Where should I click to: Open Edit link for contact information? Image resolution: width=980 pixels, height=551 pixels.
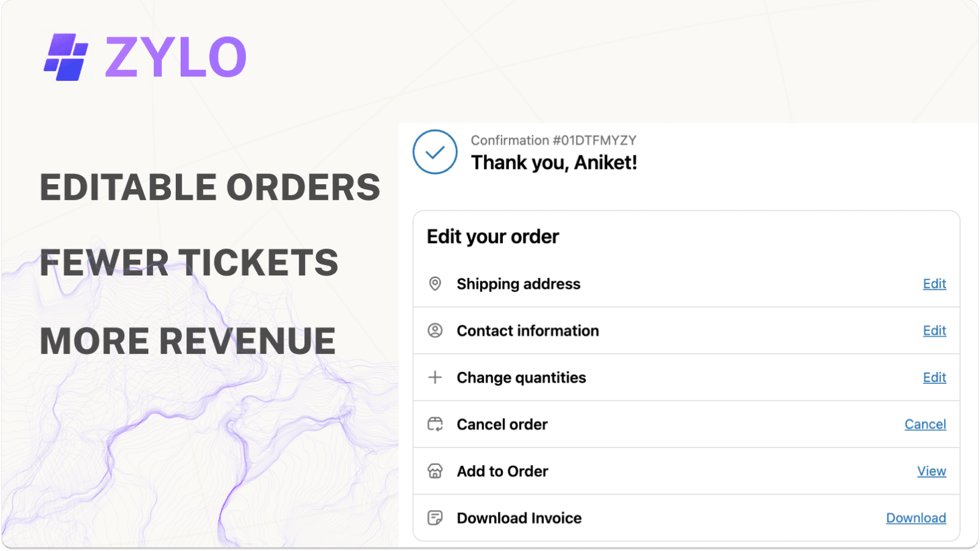(x=934, y=331)
